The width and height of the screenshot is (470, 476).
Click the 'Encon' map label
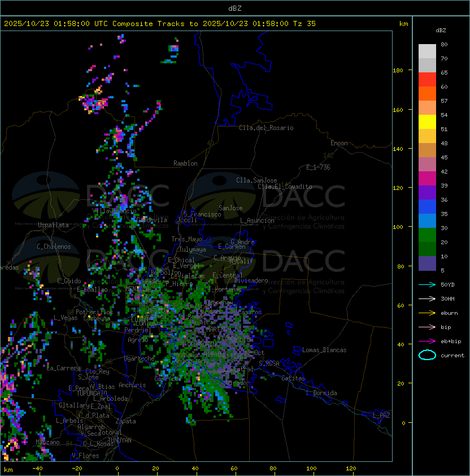(339, 143)
